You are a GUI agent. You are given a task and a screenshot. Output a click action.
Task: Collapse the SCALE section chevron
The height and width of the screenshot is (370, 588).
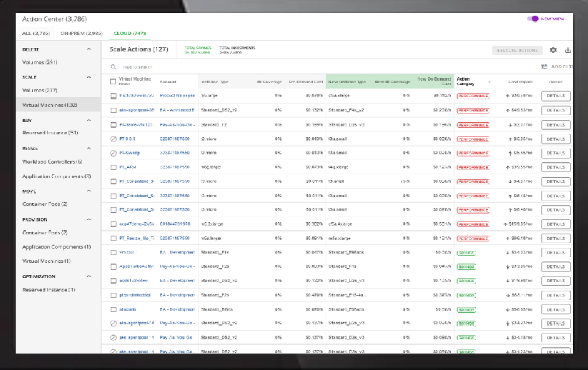[89, 77]
